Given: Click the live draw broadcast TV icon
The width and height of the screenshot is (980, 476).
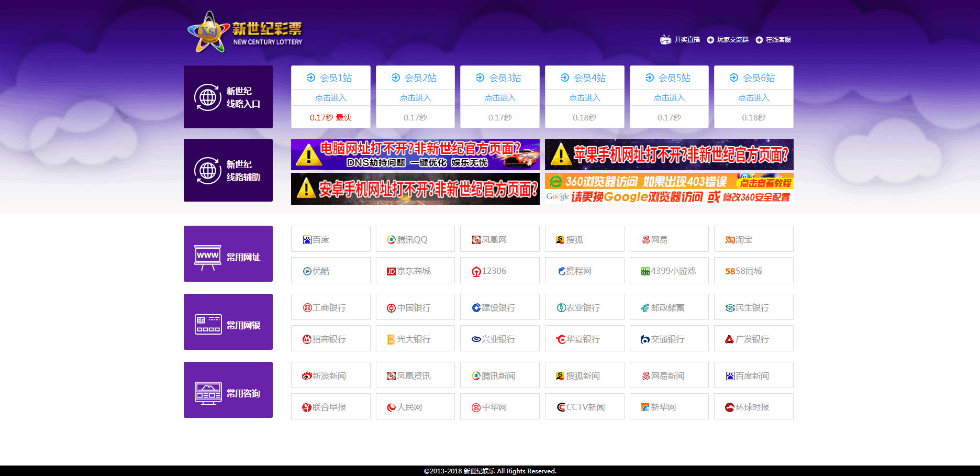Looking at the screenshot, I should pos(665,39).
